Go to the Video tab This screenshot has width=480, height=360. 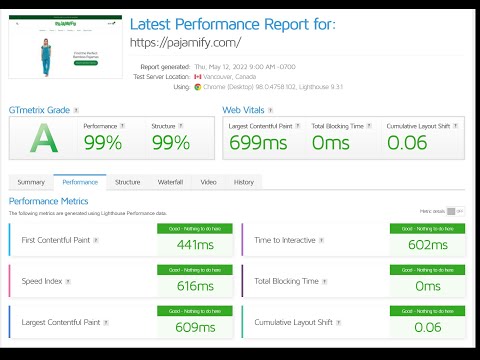pos(208,182)
